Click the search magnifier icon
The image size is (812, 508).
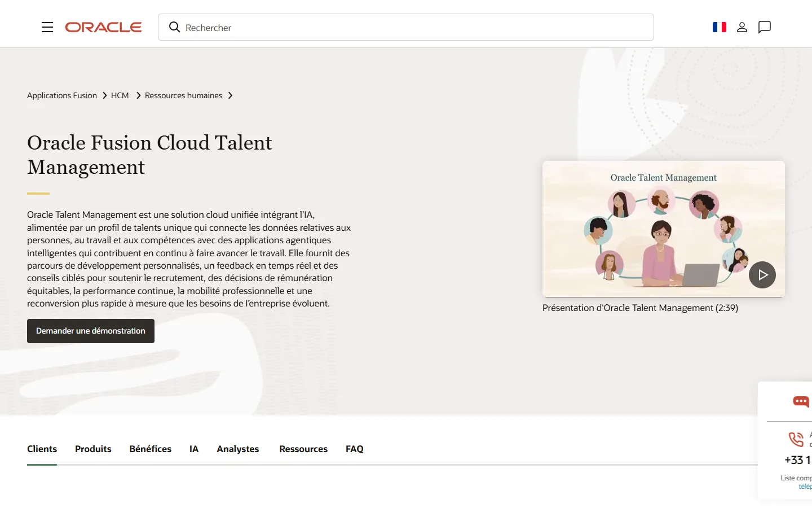coord(174,27)
